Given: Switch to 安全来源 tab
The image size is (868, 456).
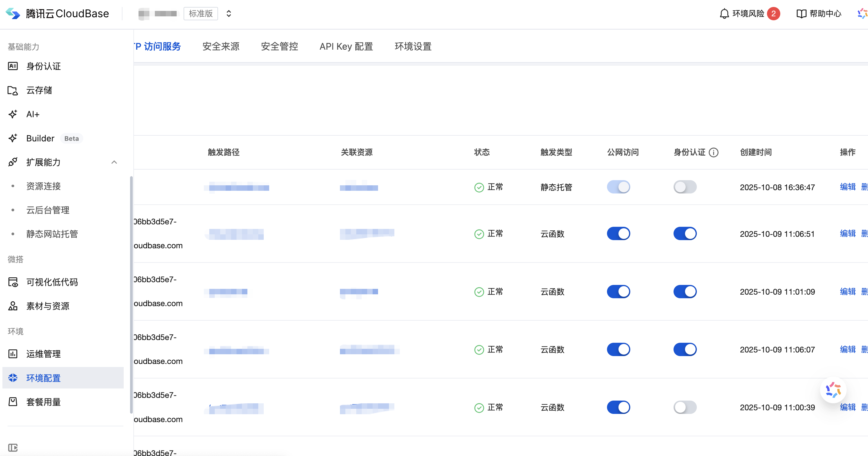Looking at the screenshot, I should click(x=221, y=47).
